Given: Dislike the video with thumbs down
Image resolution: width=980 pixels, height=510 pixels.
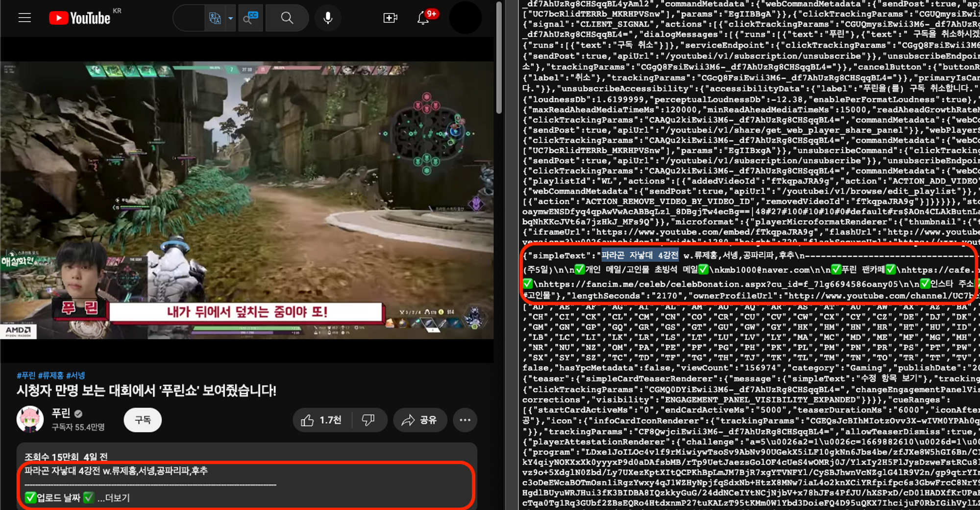Looking at the screenshot, I should click(368, 420).
